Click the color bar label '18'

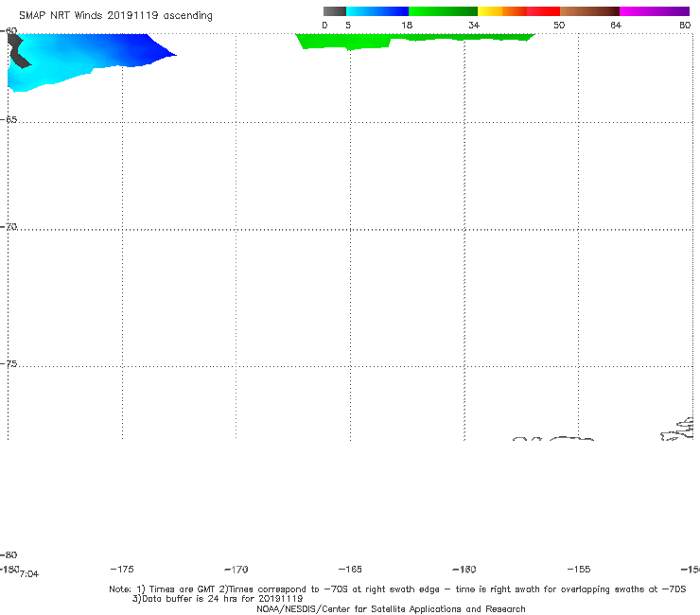(407, 25)
